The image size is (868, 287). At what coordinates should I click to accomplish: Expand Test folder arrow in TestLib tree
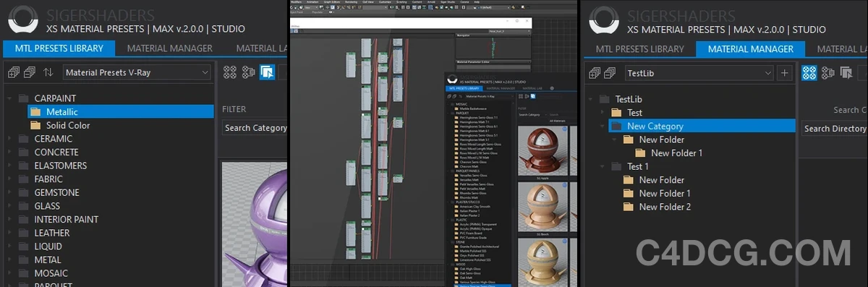point(603,113)
